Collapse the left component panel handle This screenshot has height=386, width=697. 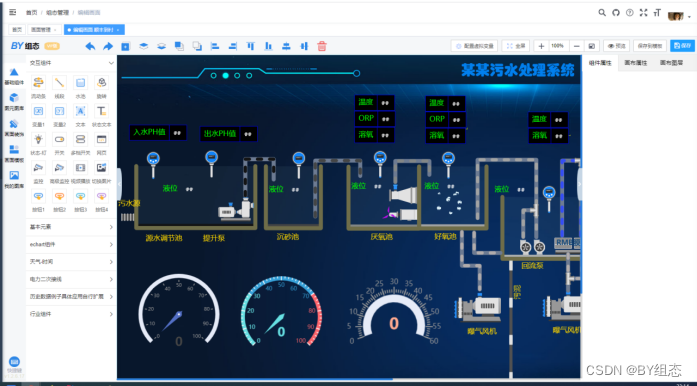coord(119,184)
